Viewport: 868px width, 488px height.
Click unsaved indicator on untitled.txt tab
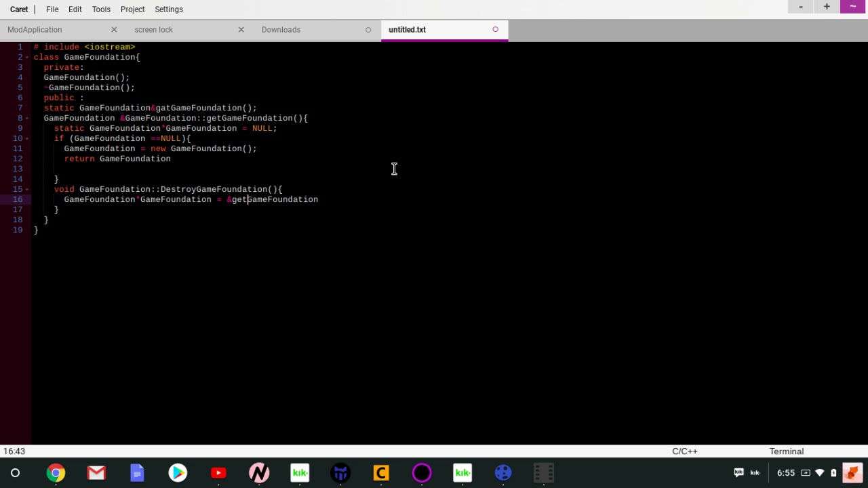point(495,30)
